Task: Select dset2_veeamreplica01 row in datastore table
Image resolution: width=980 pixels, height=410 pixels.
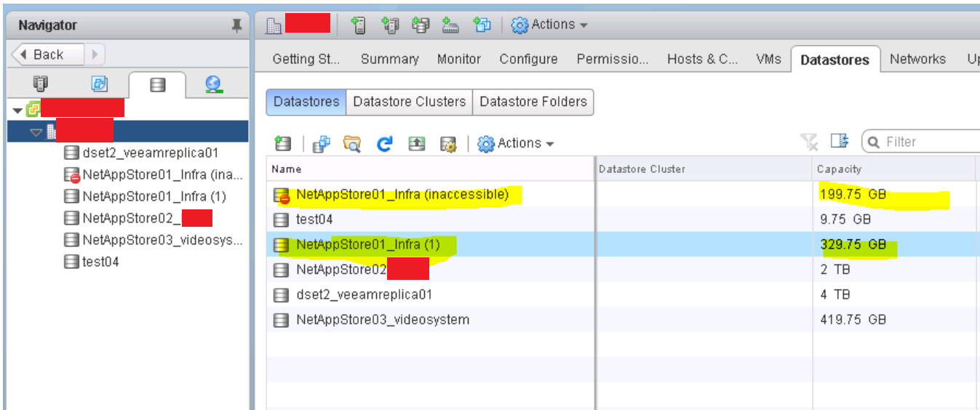Action: [x=623, y=295]
